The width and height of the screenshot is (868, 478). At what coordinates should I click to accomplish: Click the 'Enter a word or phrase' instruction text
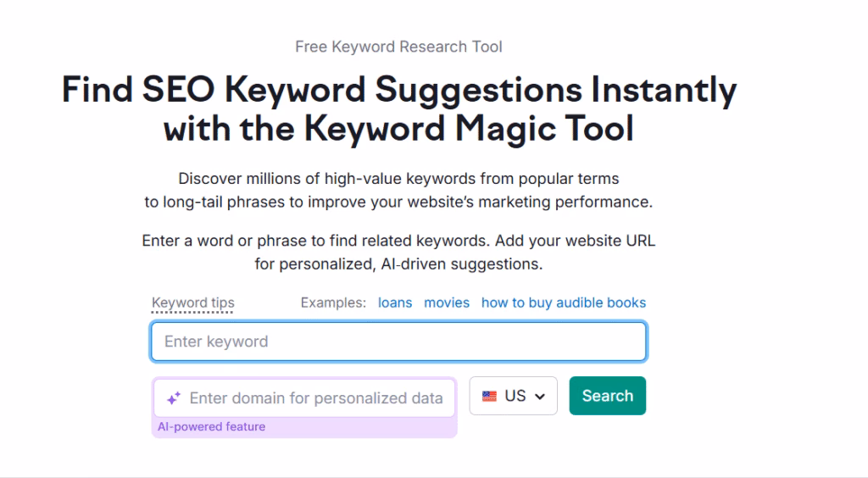pos(398,241)
